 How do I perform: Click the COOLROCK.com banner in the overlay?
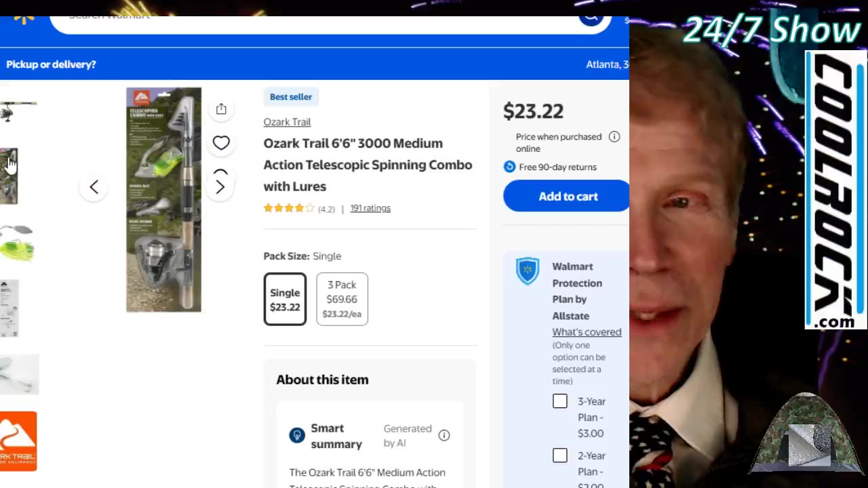(x=836, y=190)
